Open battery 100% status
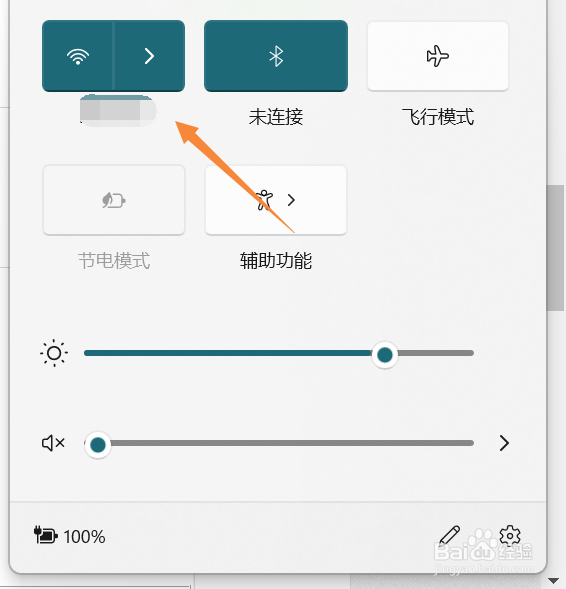566x589 pixels. click(x=70, y=536)
